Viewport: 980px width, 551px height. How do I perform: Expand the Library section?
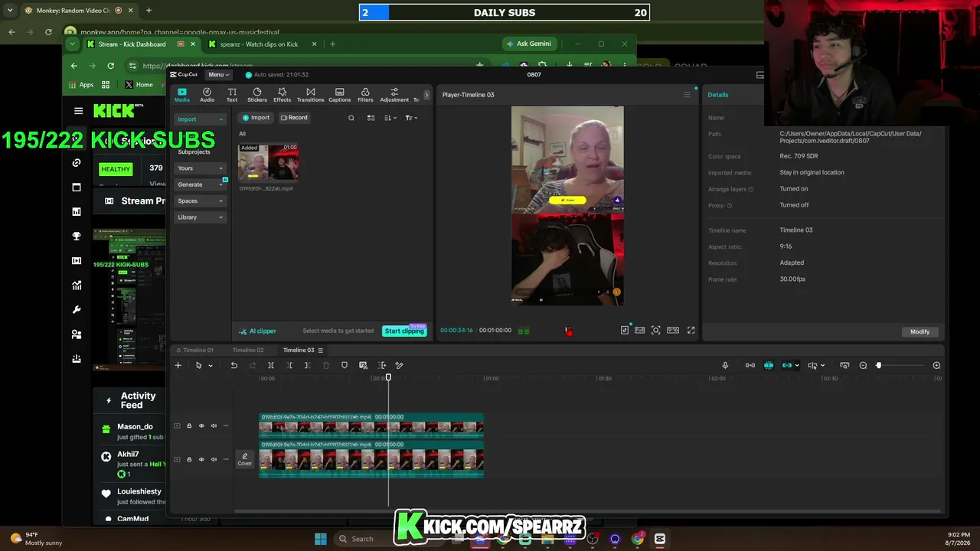tap(200, 217)
